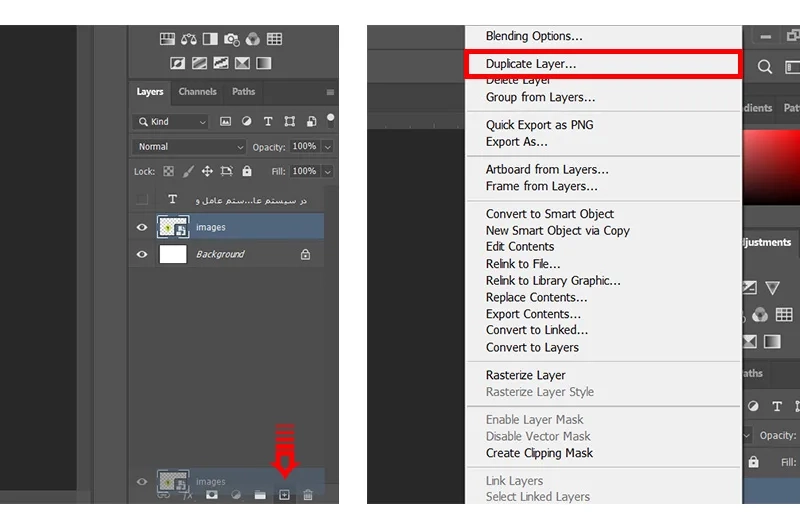The width and height of the screenshot is (800, 530).
Task: Delete layer with the trash icon
Action: point(308,495)
